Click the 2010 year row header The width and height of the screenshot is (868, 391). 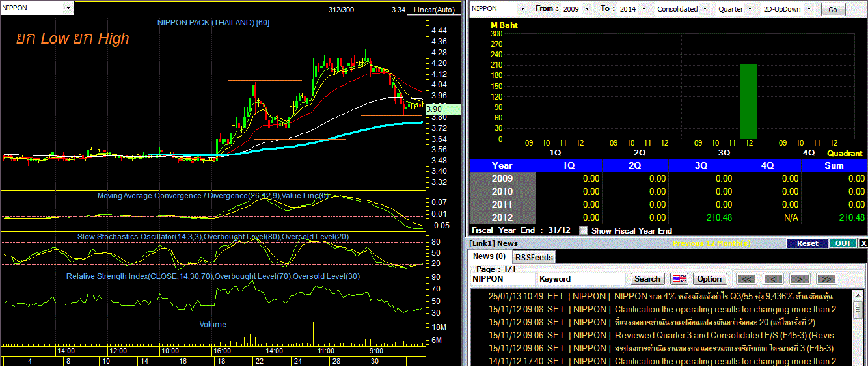502,191
